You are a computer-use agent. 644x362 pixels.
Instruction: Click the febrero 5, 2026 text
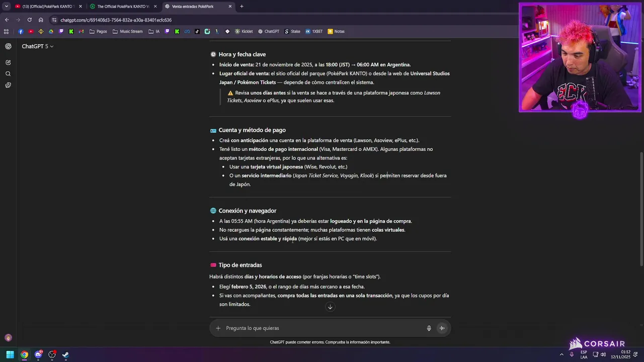pos(249,287)
